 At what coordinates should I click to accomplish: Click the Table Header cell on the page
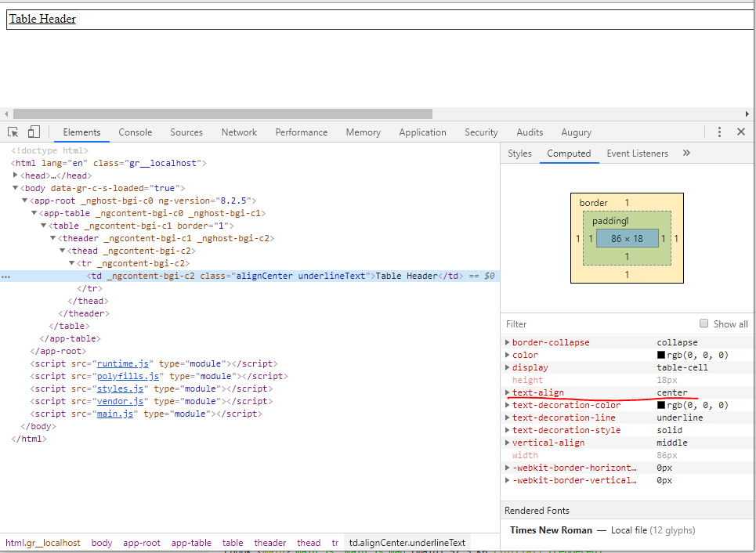42,19
